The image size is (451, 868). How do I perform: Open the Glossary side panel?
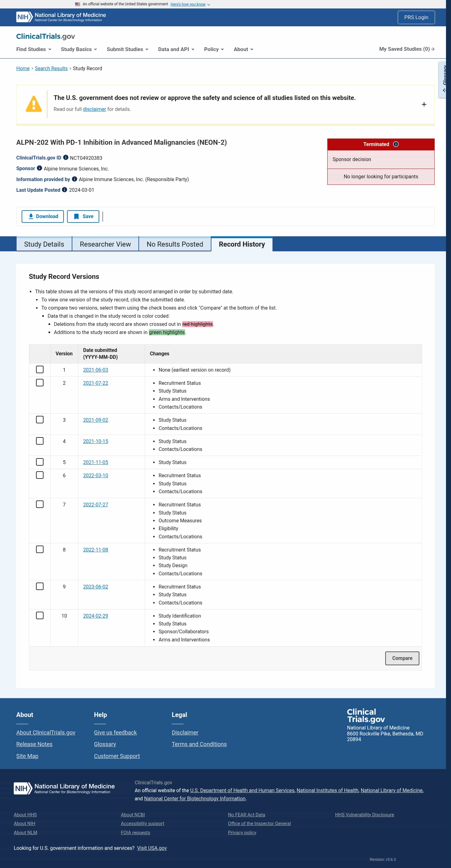pyautogui.click(x=444, y=80)
